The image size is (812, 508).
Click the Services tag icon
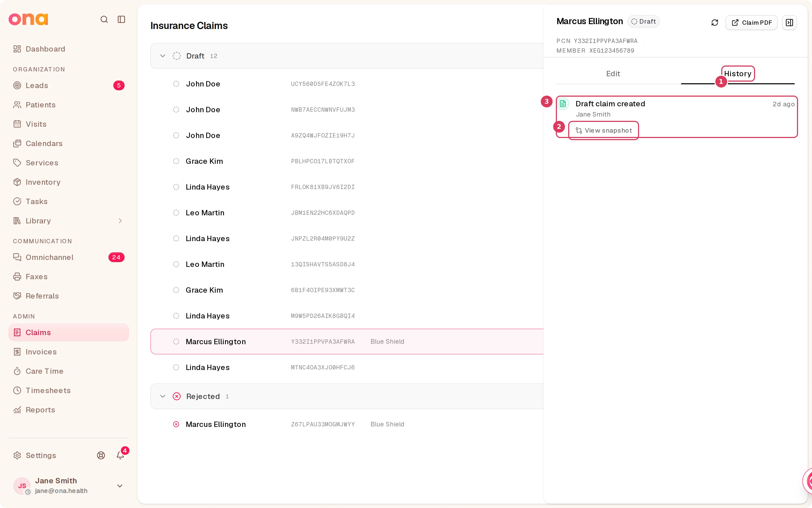pyautogui.click(x=17, y=163)
